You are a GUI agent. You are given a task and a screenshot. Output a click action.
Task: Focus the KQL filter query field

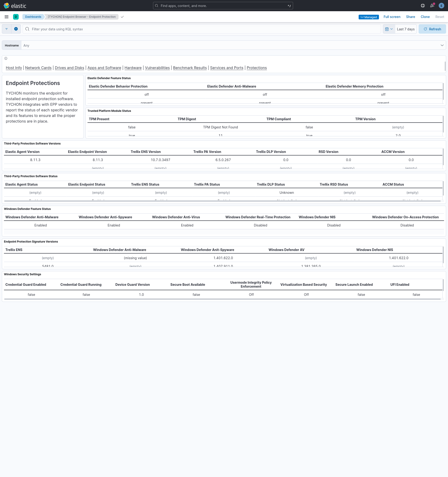pyautogui.click(x=202, y=29)
